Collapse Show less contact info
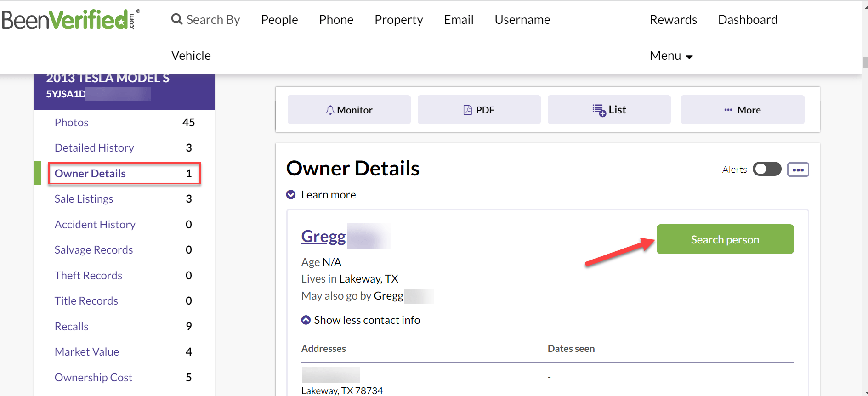The width and height of the screenshot is (868, 396). pos(361,320)
